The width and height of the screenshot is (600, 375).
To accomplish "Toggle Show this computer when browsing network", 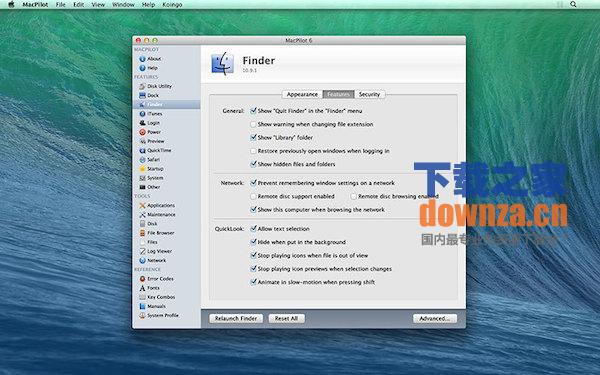I will (x=253, y=210).
